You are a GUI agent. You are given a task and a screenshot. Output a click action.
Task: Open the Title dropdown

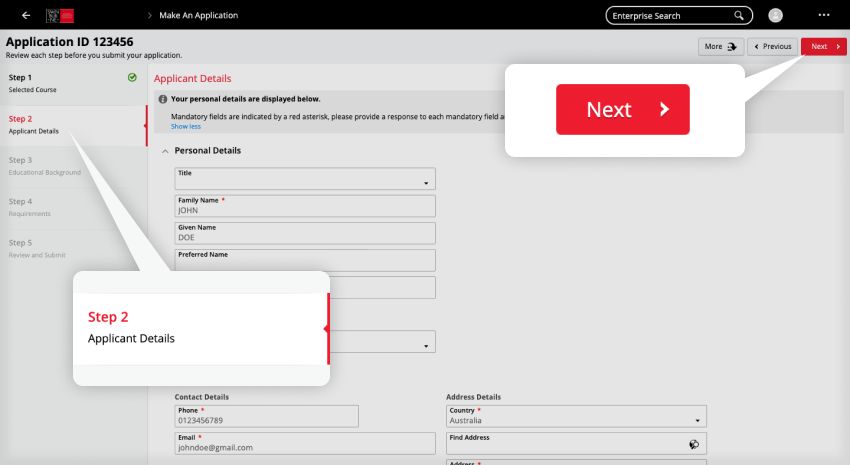(x=306, y=178)
